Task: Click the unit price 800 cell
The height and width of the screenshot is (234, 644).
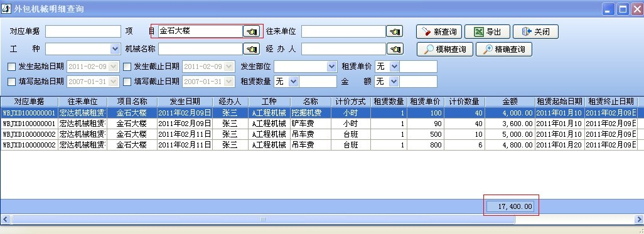Action: [426, 145]
